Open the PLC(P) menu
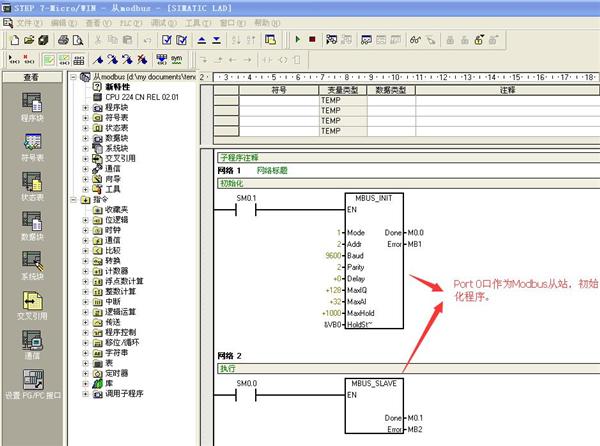This screenshot has width=600, height=446. click(131, 23)
